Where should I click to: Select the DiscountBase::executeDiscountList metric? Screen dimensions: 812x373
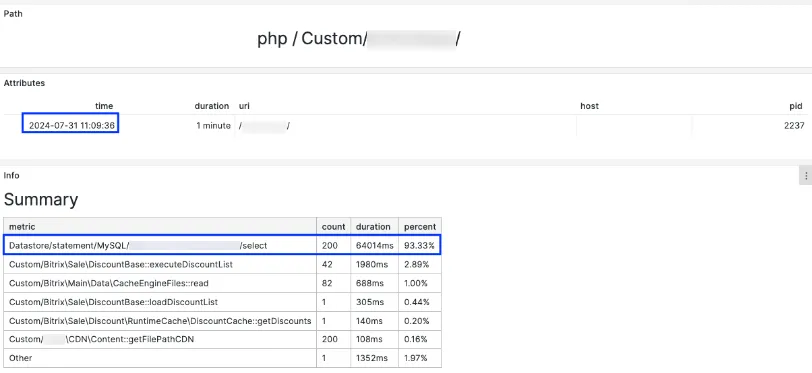[x=121, y=264]
